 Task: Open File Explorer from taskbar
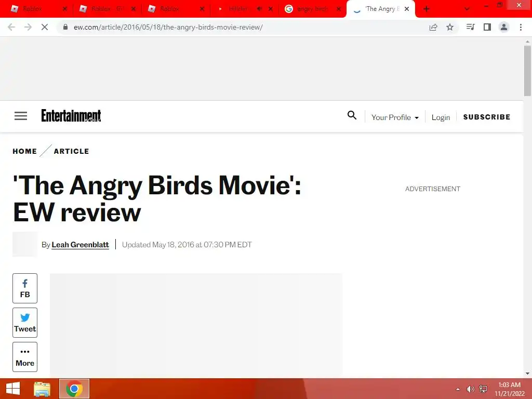(42, 389)
